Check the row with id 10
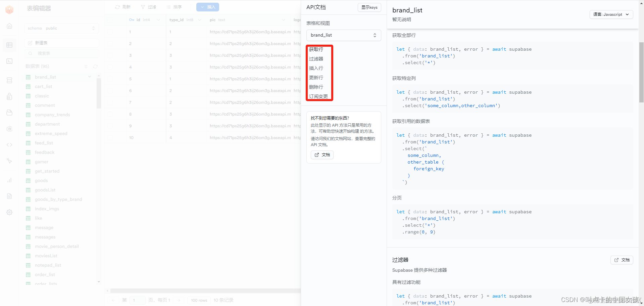Screen dimensions: 644x306 coord(110,138)
